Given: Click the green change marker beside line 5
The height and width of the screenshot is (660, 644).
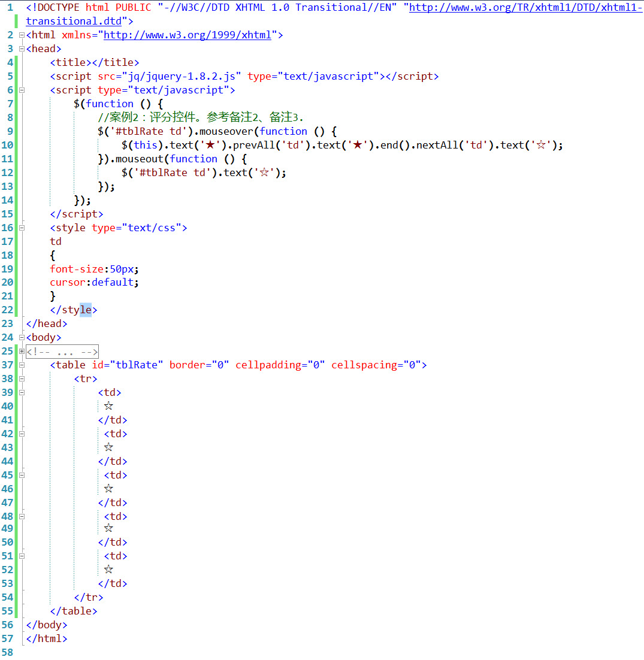Looking at the screenshot, I should (16, 76).
